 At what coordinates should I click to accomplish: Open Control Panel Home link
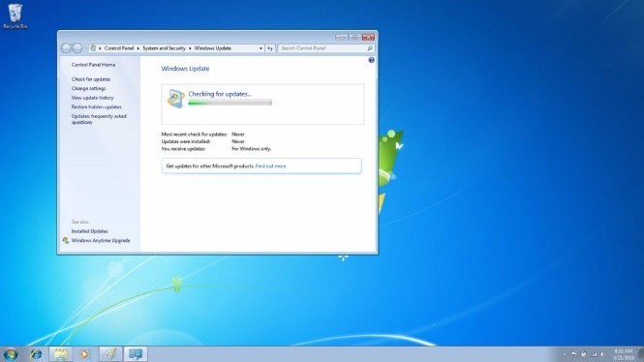coord(93,65)
